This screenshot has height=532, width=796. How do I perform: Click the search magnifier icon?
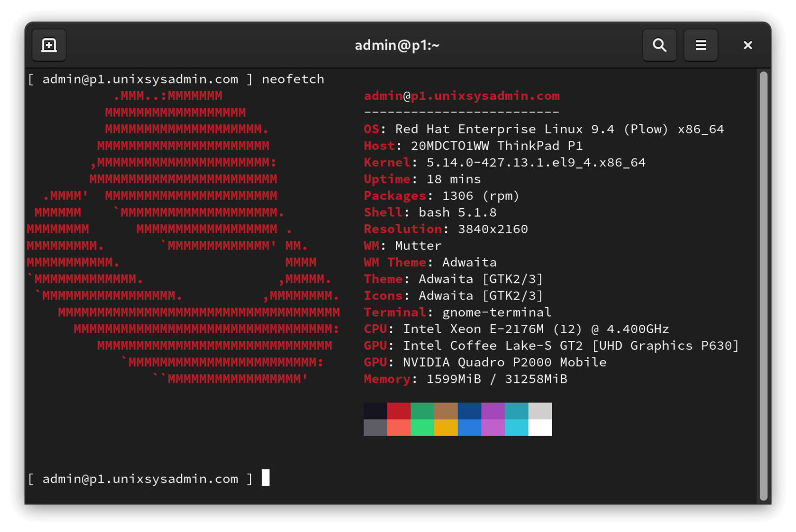coord(659,45)
